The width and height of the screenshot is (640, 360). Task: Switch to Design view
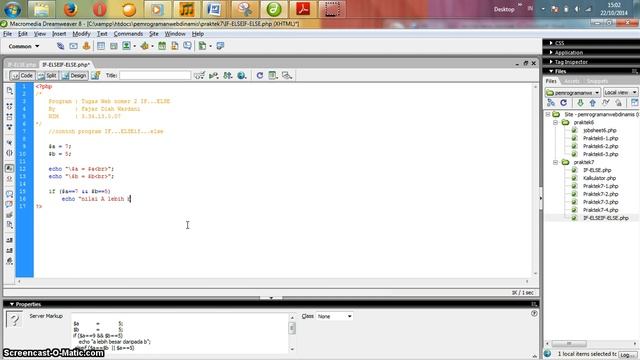(74, 76)
